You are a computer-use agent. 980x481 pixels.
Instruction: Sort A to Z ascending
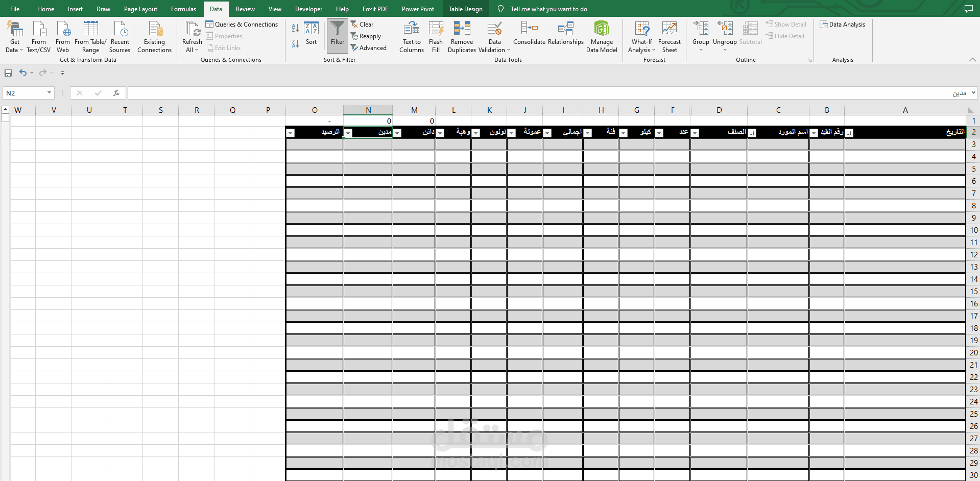coord(295,28)
